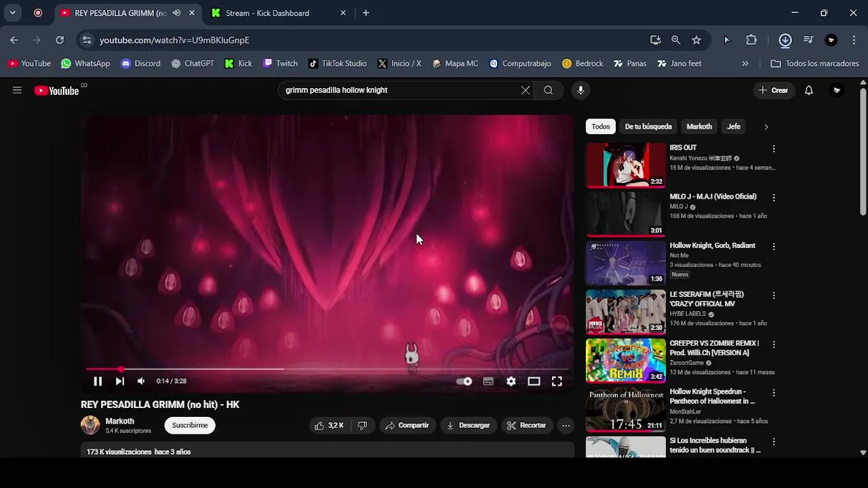Screen dimensions: 868x488
Task: View site information in address bar
Action: [87, 40]
